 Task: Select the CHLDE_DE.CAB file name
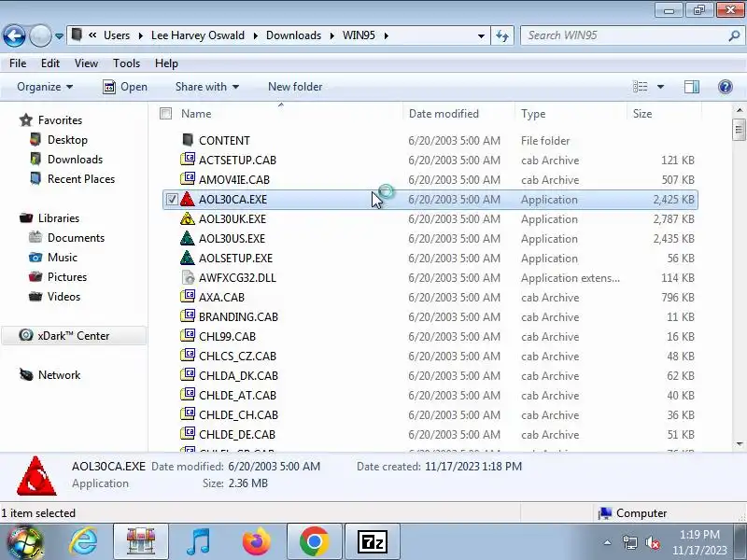tap(237, 435)
